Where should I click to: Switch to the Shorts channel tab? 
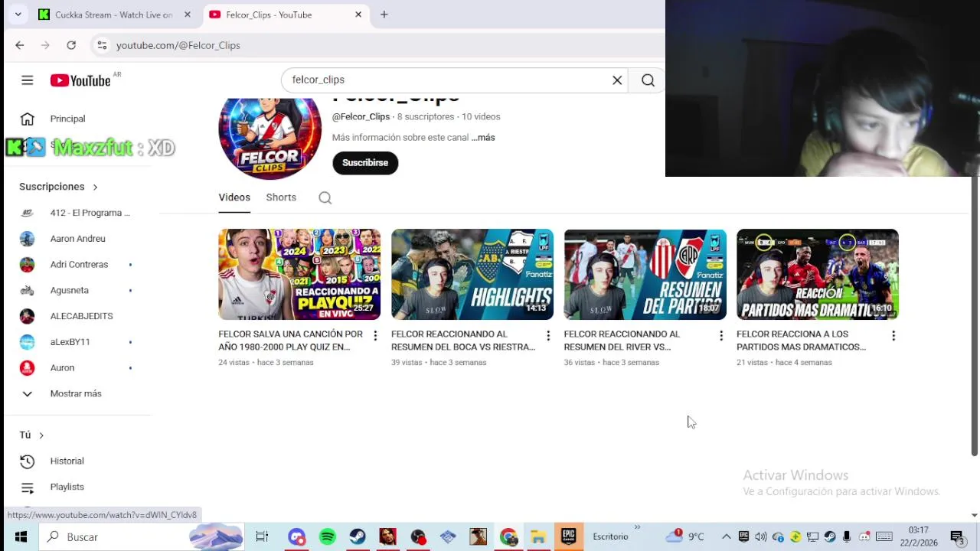[281, 197]
